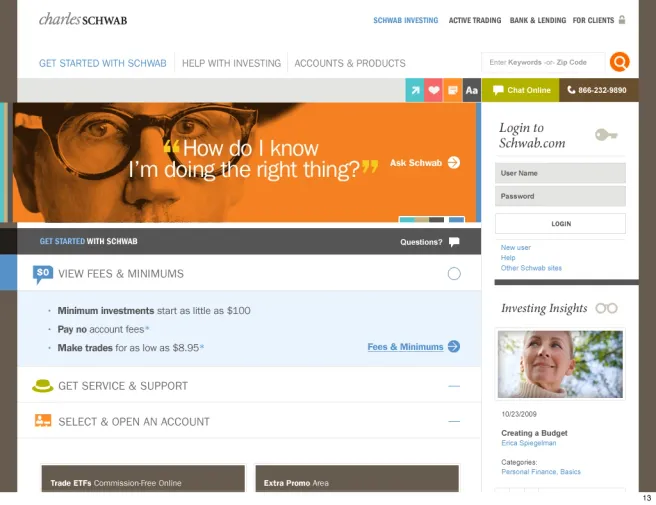Open the Basics category link

click(570, 472)
